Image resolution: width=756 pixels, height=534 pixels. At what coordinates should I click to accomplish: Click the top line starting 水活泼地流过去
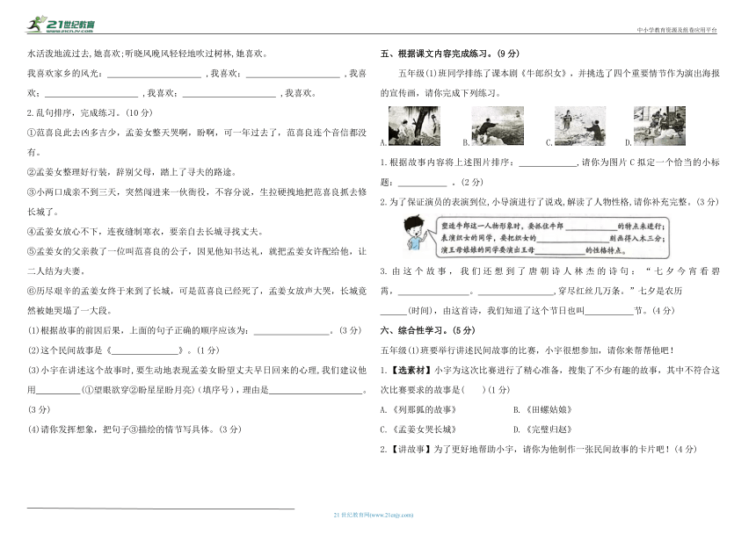click(x=148, y=54)
